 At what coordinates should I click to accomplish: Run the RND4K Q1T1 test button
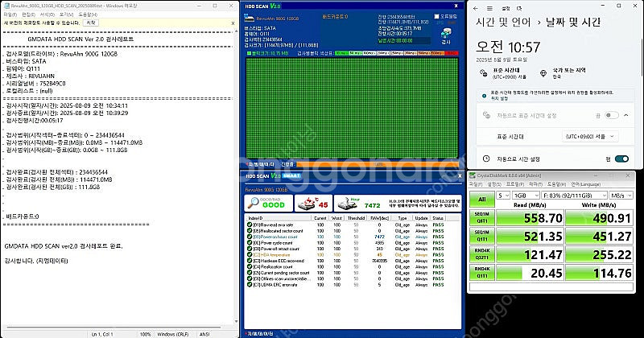[481, 273]
